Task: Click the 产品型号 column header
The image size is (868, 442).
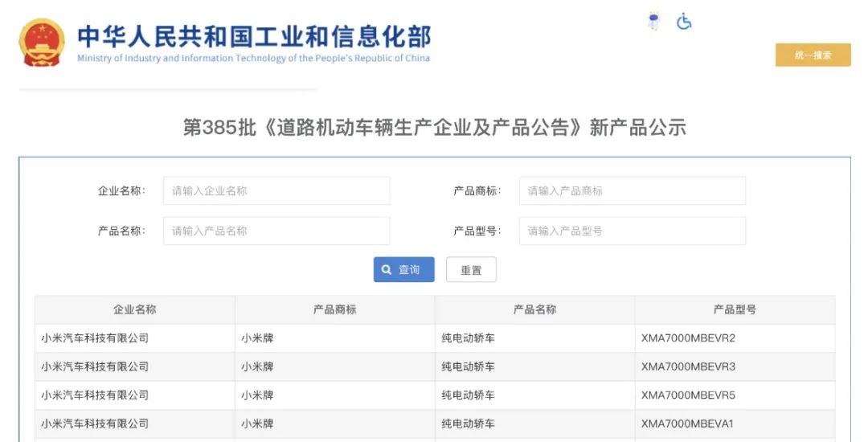Action: click(x=735, y=309)
